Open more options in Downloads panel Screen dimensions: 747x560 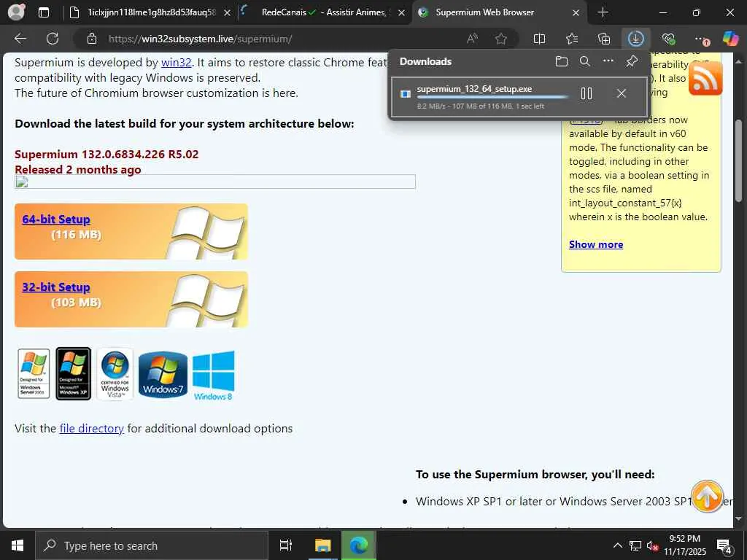click(x=608, y=61)
